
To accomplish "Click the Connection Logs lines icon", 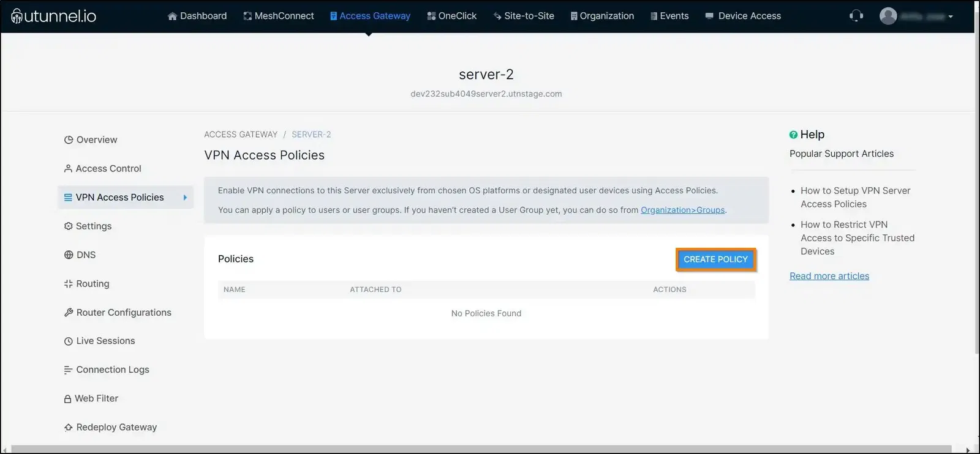I will [x=68, y=370].
